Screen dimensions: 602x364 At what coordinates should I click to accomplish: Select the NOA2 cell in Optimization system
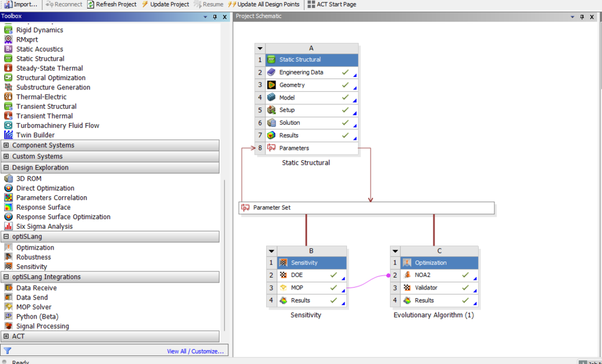pyautogui.click(x=440, y=275)
